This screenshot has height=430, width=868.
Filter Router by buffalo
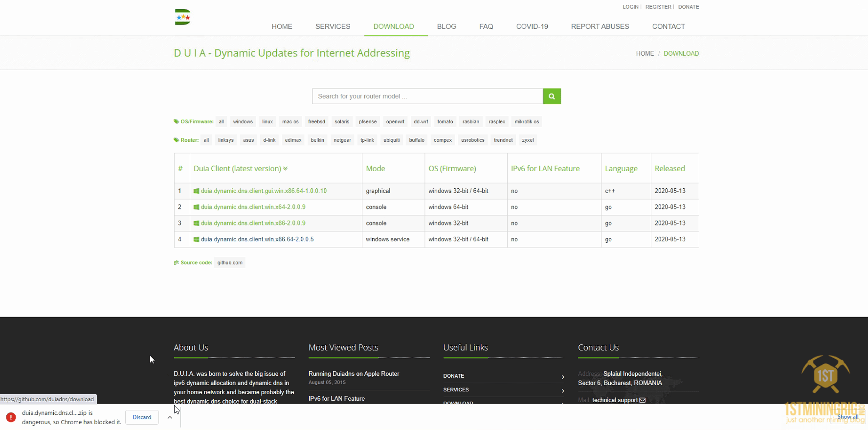417,140
